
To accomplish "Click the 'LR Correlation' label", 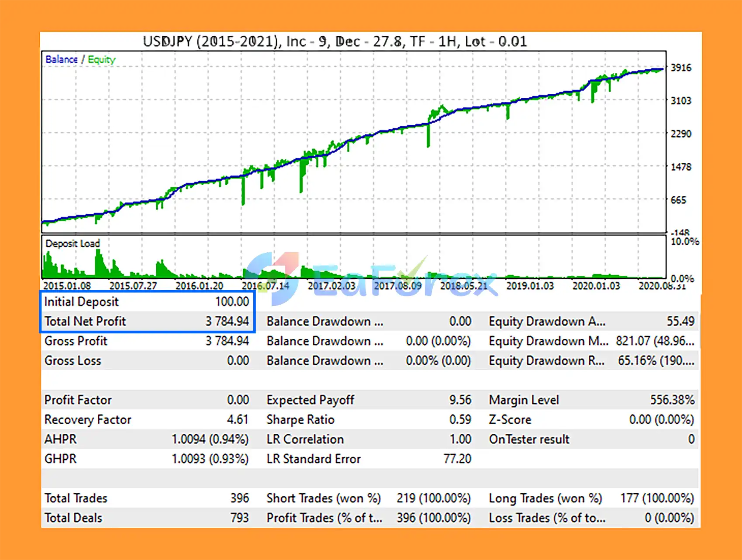I will 305,439.
